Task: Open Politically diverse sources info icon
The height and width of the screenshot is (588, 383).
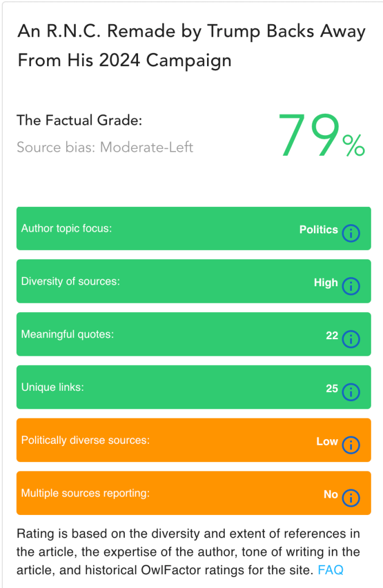Action: [x=350, y=445]
